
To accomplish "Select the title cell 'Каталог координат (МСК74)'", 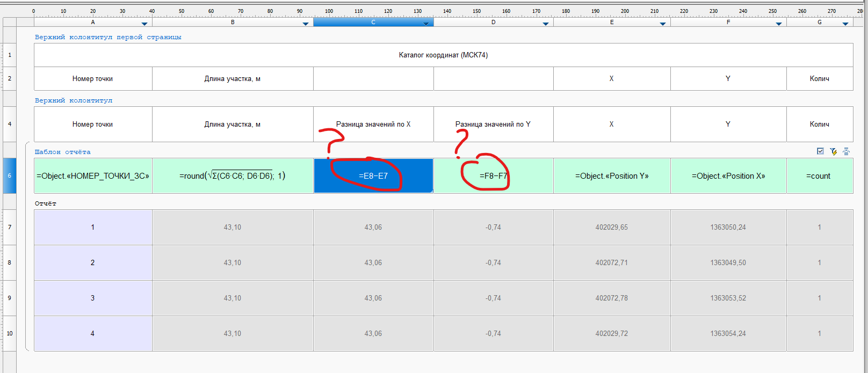I will 443,55.
